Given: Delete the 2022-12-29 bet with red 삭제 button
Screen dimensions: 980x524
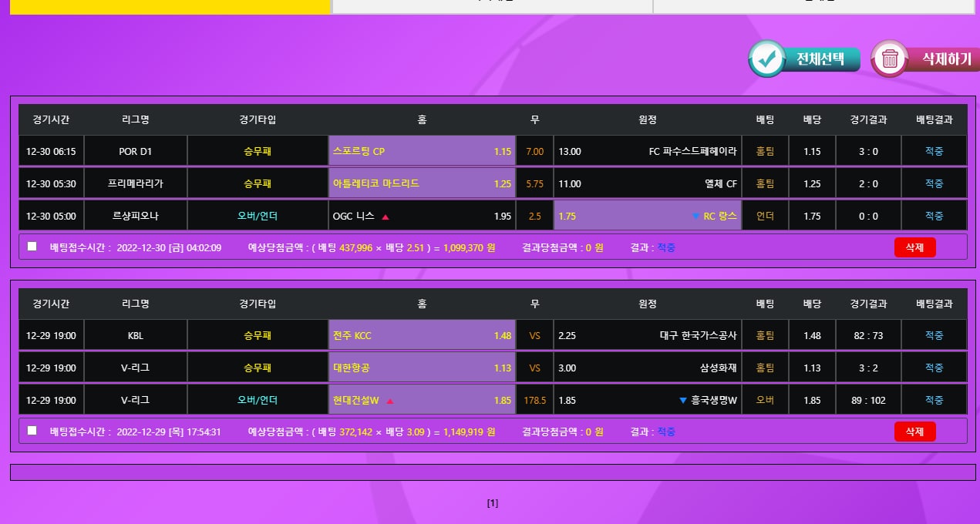Looking at the screenshot, I should coord(914,432).
